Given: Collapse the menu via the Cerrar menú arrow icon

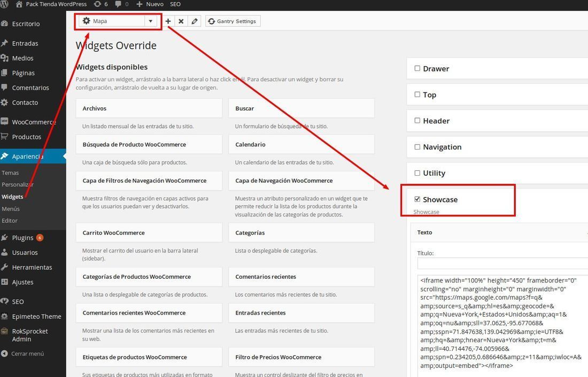Looking at the screenshot, I should click(4, 354).
